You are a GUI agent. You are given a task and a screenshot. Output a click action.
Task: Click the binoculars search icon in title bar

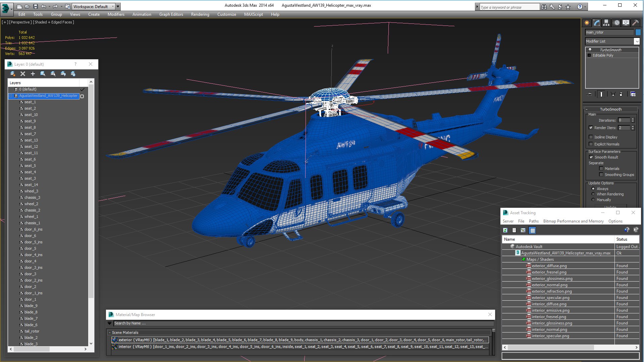point(544,7)
